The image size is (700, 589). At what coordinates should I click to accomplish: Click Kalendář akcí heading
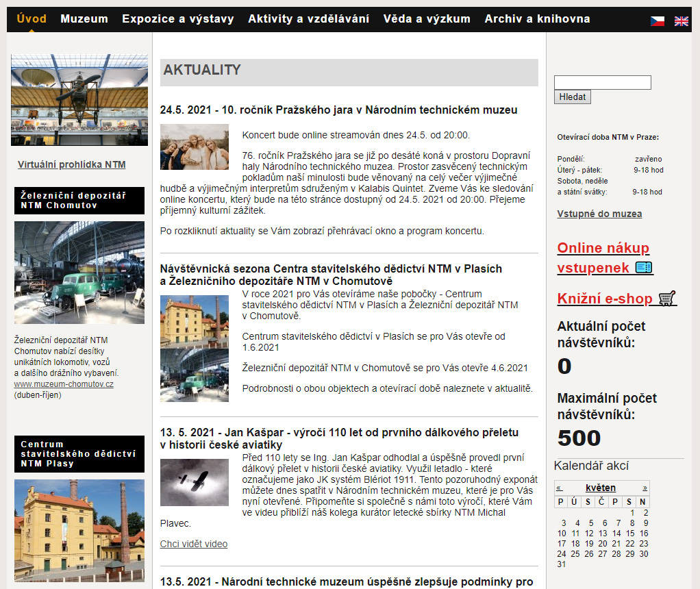coord(591,466)
